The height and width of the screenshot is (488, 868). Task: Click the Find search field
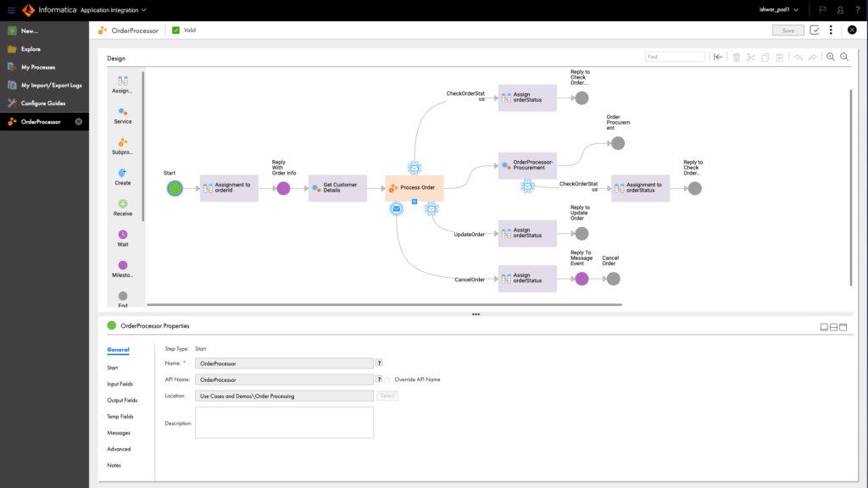pyautogui.click(x=674, y=57)
